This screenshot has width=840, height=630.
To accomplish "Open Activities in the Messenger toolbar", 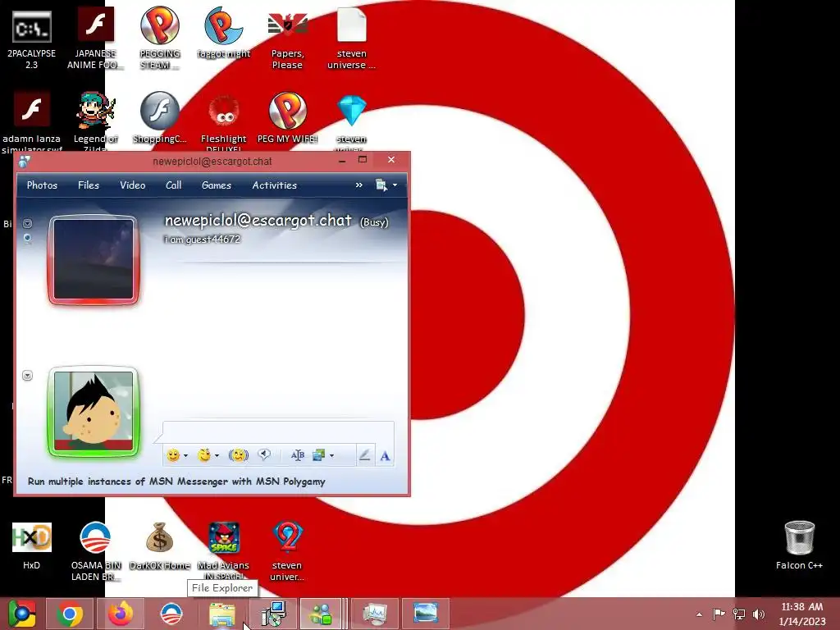I will tap(274, 185).
